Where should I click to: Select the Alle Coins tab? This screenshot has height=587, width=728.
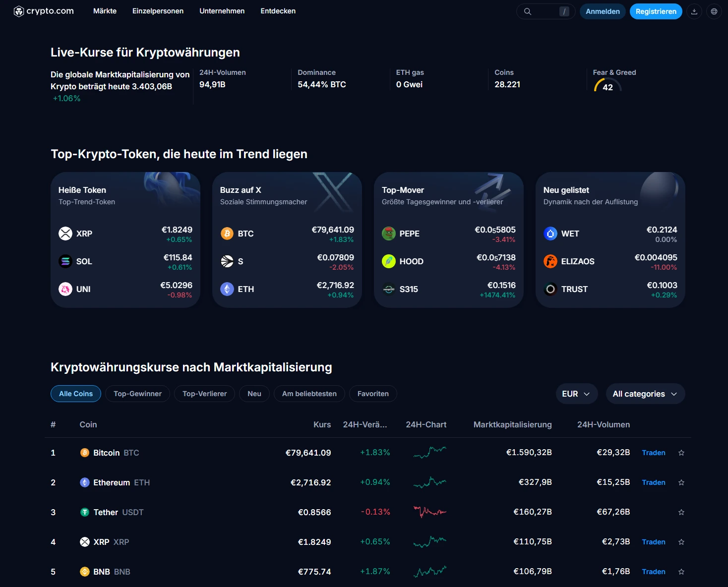(x=76, y=394)
